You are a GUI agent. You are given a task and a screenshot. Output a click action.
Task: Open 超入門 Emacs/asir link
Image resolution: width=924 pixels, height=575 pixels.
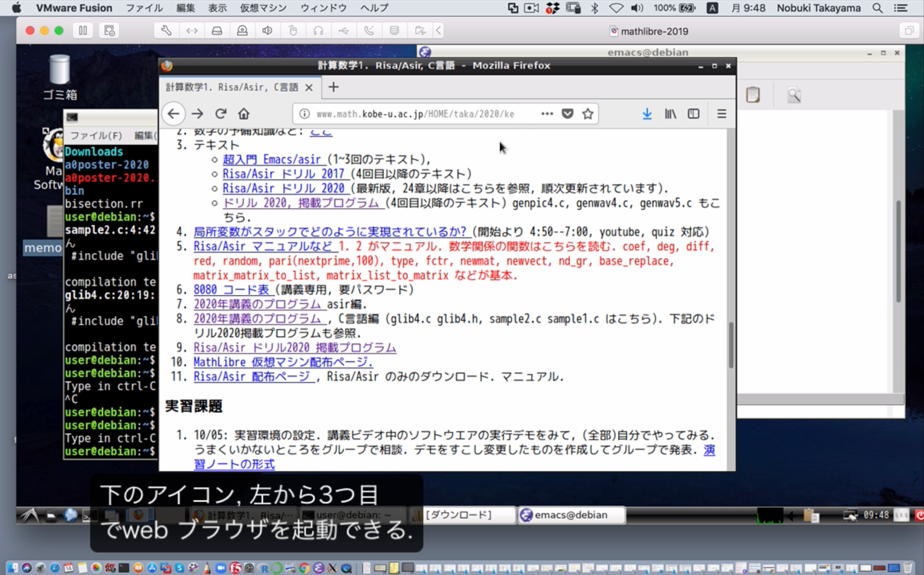tap(274, 160)
